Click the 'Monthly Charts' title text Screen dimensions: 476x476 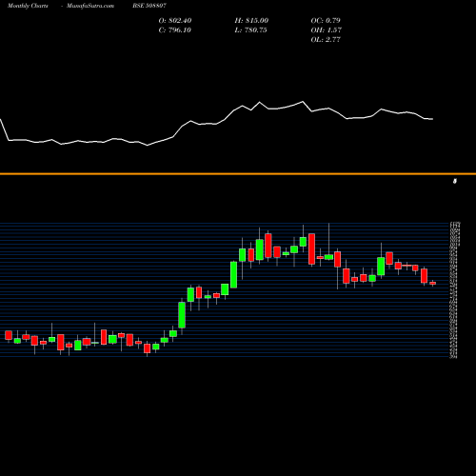click(x=28, y=6)
